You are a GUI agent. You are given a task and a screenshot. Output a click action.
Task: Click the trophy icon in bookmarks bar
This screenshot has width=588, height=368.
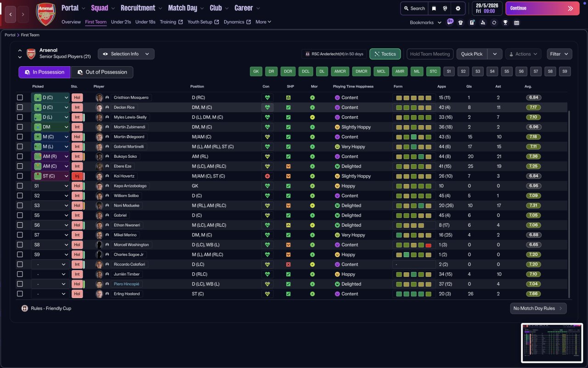click(x=505, y=23)
